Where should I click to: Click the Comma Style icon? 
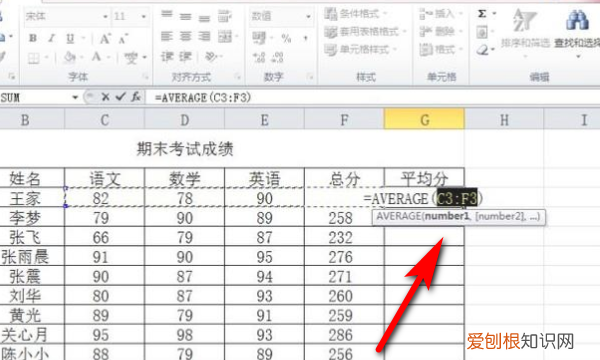[306, 38]
